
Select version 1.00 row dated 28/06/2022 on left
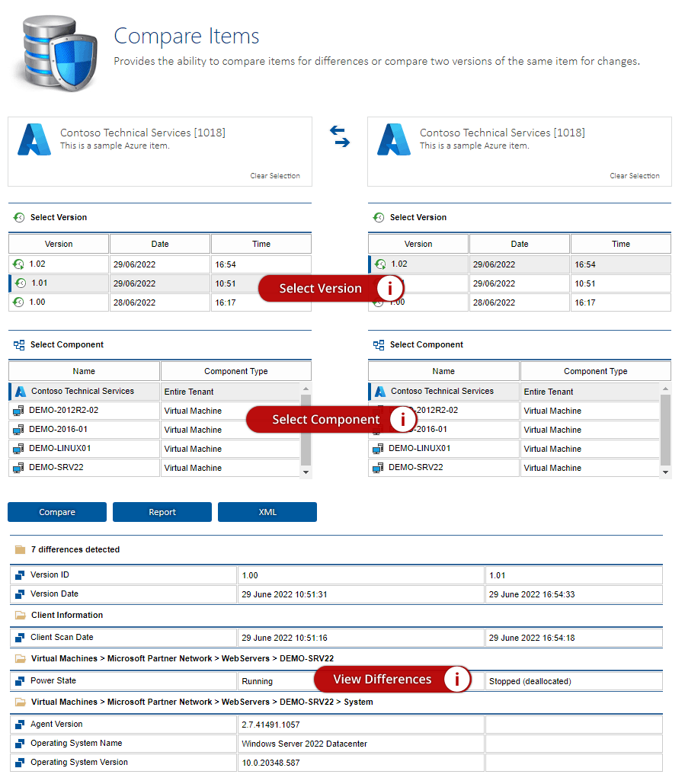coord(160,302)
